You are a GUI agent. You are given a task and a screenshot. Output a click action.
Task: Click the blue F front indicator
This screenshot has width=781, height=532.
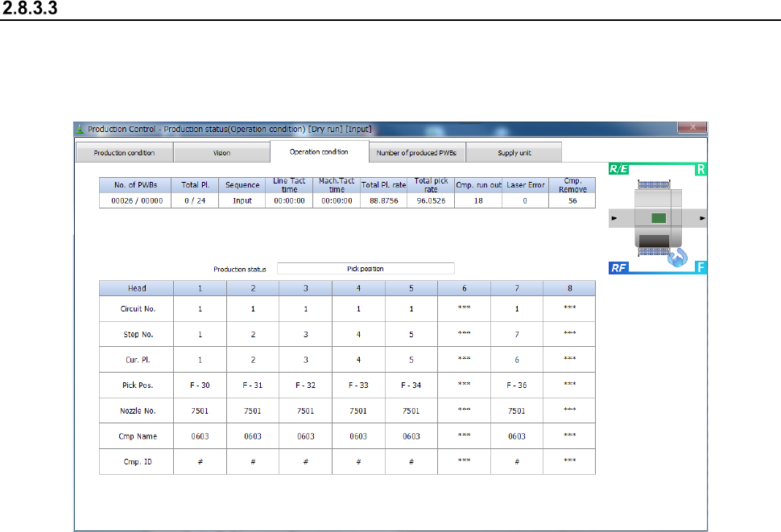point(700,268)
